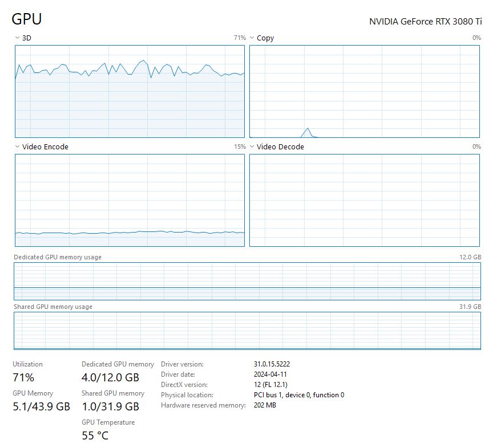Click the Shared GPU memory 1.0/31.9 GB value
Viewport: 493px width, 448px height.
point(110,406)
